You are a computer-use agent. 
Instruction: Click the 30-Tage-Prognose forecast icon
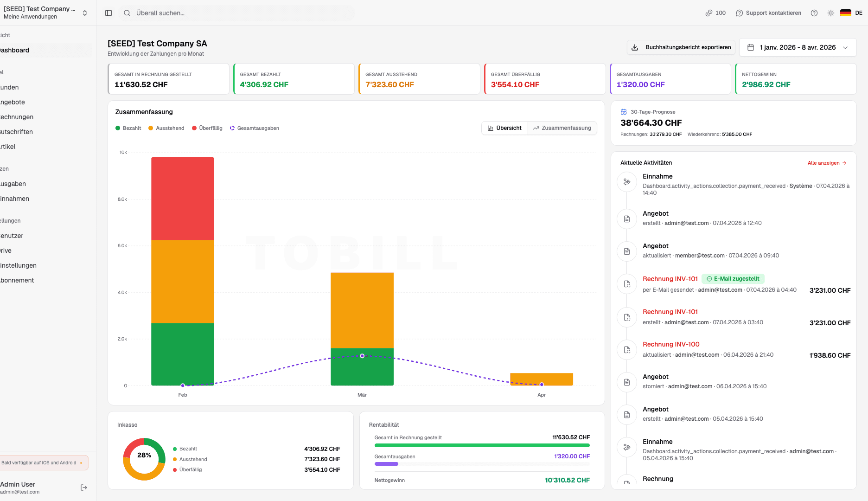(x=623, y=111)
